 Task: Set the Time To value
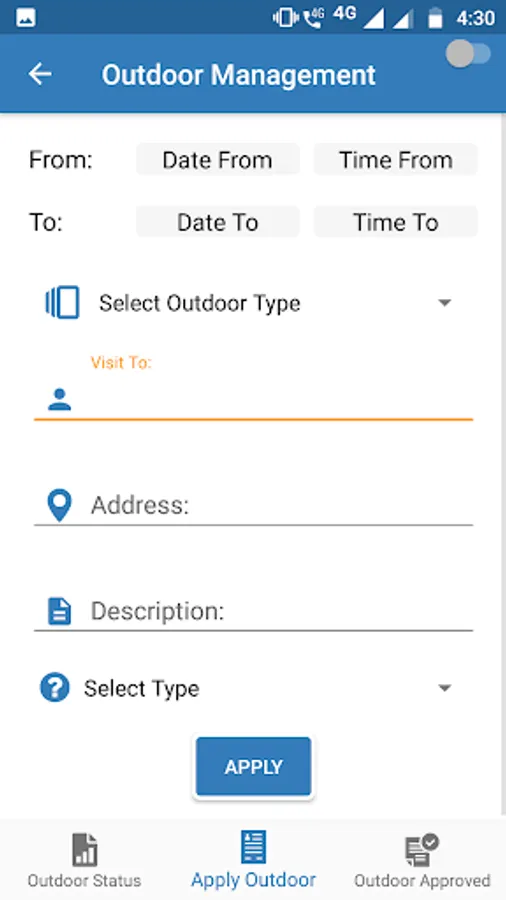coord(396,222)
